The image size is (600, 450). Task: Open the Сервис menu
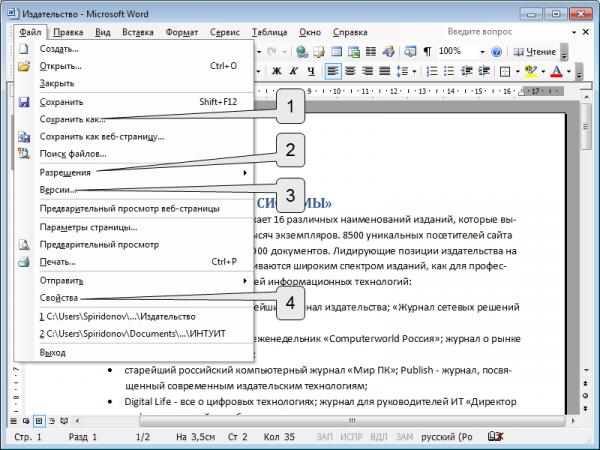[225, 32]
